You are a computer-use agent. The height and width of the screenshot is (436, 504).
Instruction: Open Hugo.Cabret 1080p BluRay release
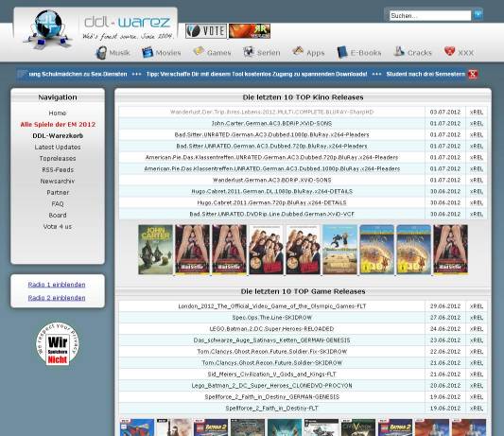pyautogui.click(x=271, y=192)
